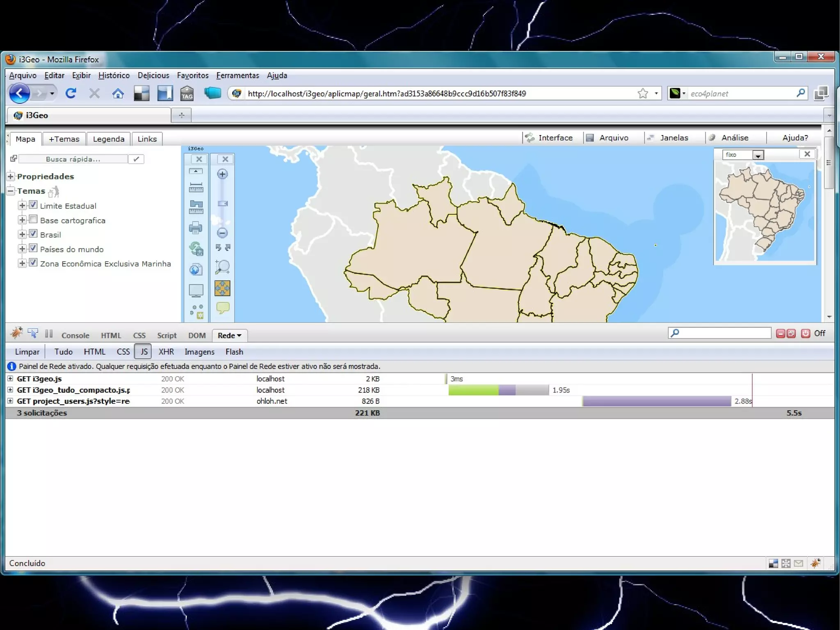The width and height of the screenshot is (840, 630).
Task: Select the zoom by rectangle magnifier tool
Action: point(222,267)
